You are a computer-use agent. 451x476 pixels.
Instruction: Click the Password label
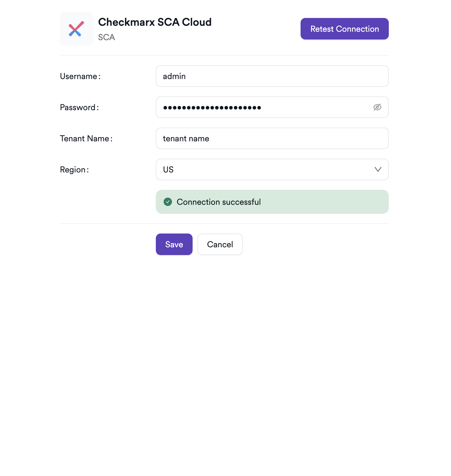(x=79, y=107)
